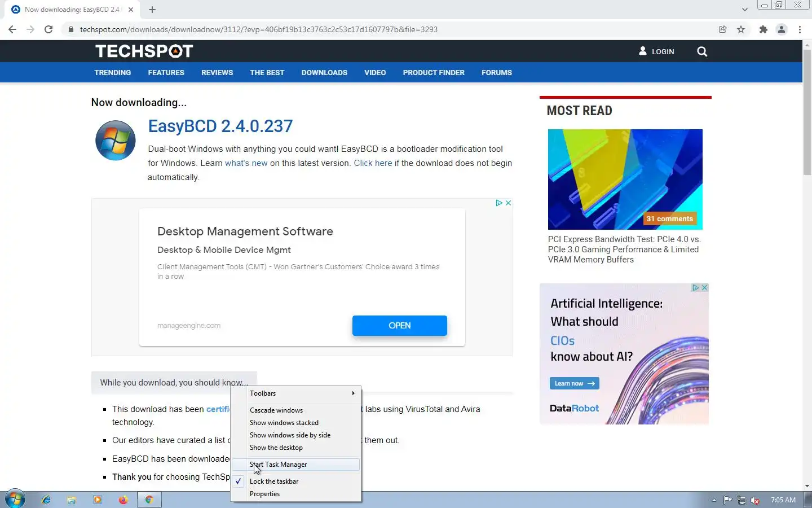Viewport: 812px width, 508px height.
Task: Click the lock icon in address bar
Action: coord(71,29)
